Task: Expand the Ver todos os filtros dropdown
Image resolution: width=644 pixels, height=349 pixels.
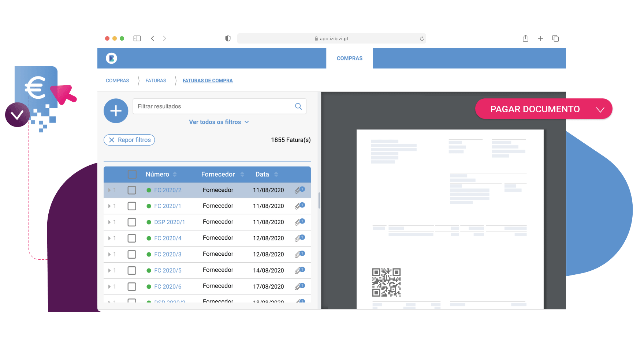Action: coord(219,122)
